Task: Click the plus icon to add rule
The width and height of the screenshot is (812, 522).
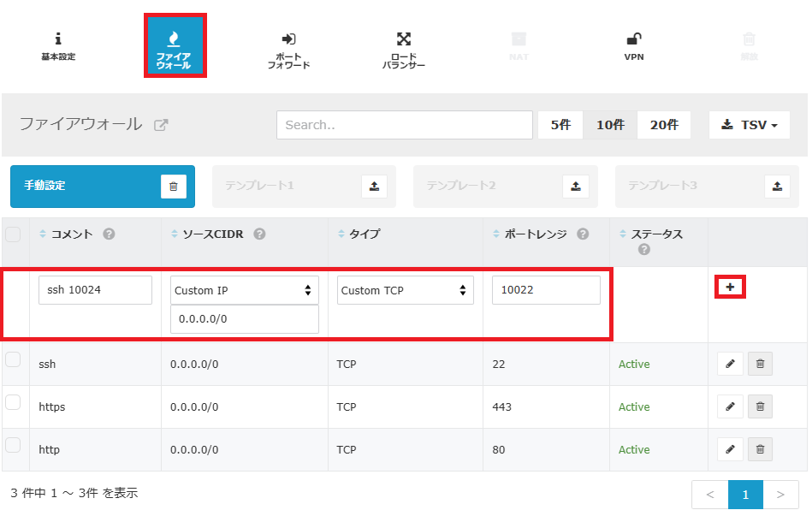Action: pyautogui.click(x=730, y=288)
